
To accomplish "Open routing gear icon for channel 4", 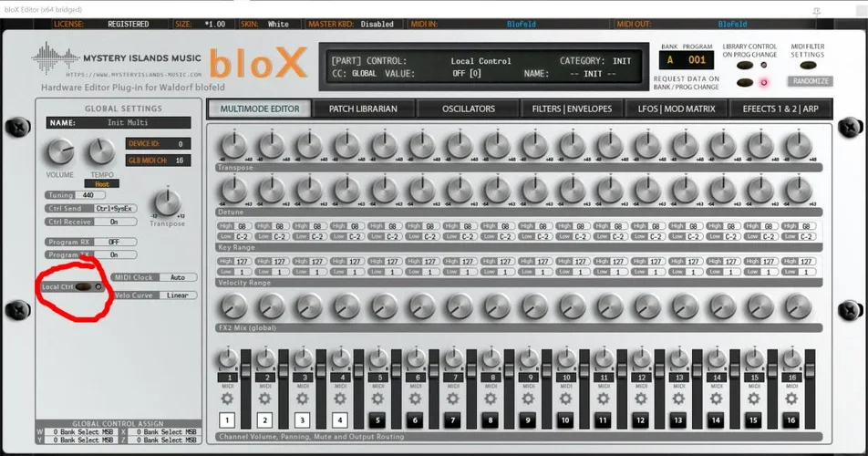I will (x=340, y=399).
